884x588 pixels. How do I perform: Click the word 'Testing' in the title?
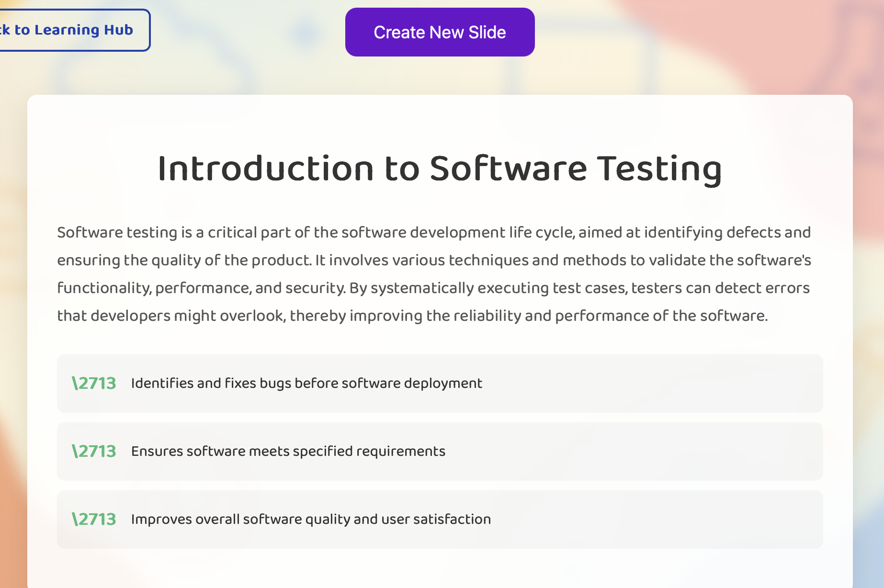coord(660,170)
